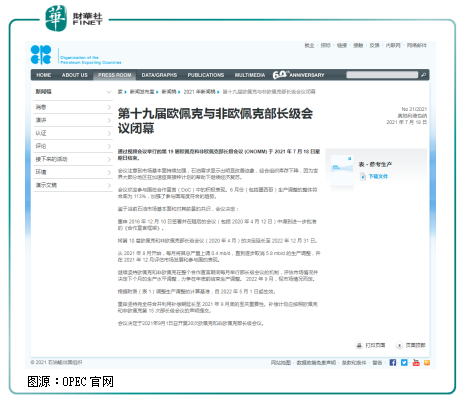Screen dimensions: 467x399
Task: Expand the 演讲 sidebar item arrow
Action: click(109, 120)
